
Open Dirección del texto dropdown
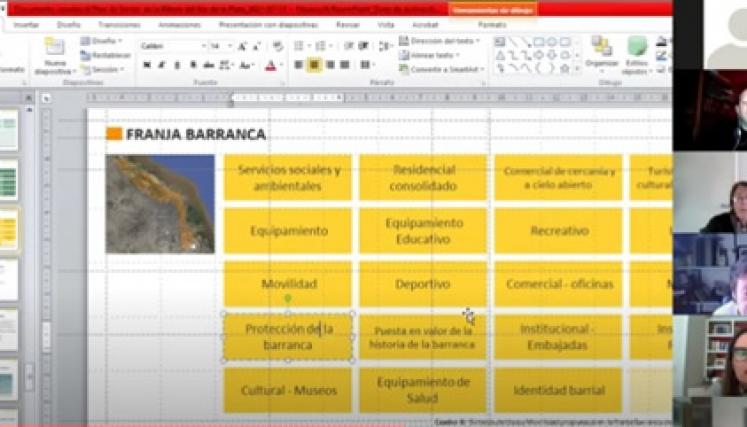tap(438, 41)
